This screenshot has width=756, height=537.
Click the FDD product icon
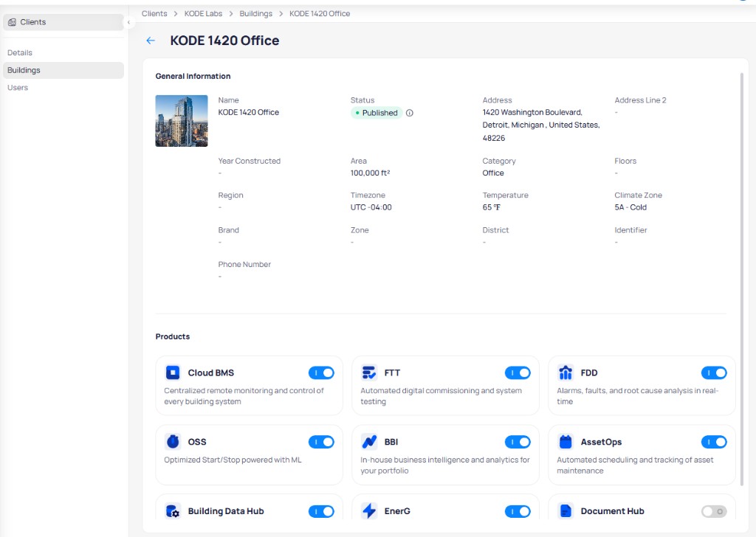(x=565, y=373)
